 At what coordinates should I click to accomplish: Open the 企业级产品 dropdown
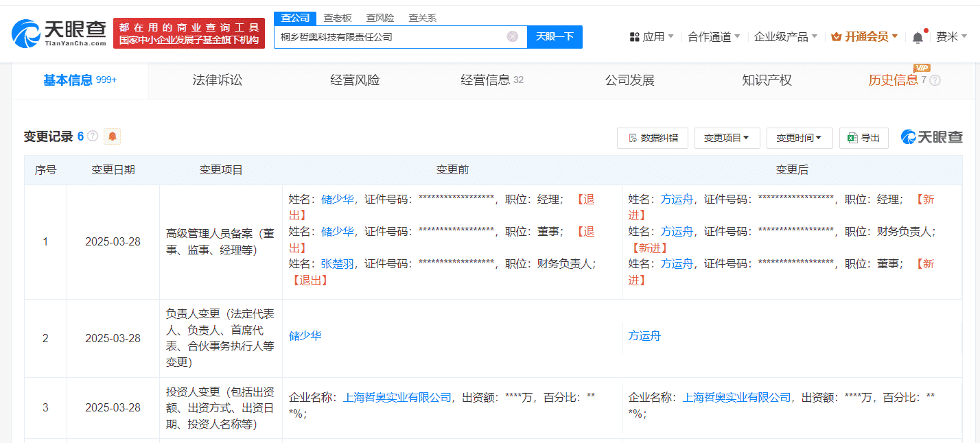pos(785,37)
